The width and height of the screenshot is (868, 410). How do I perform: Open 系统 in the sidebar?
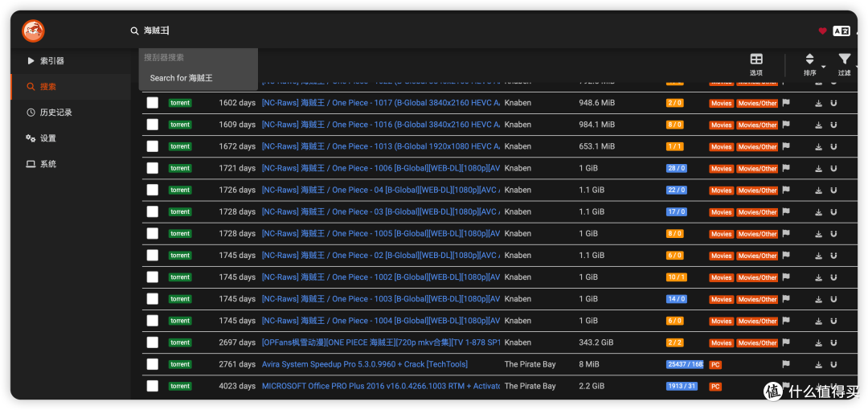(x=70, y=164)
